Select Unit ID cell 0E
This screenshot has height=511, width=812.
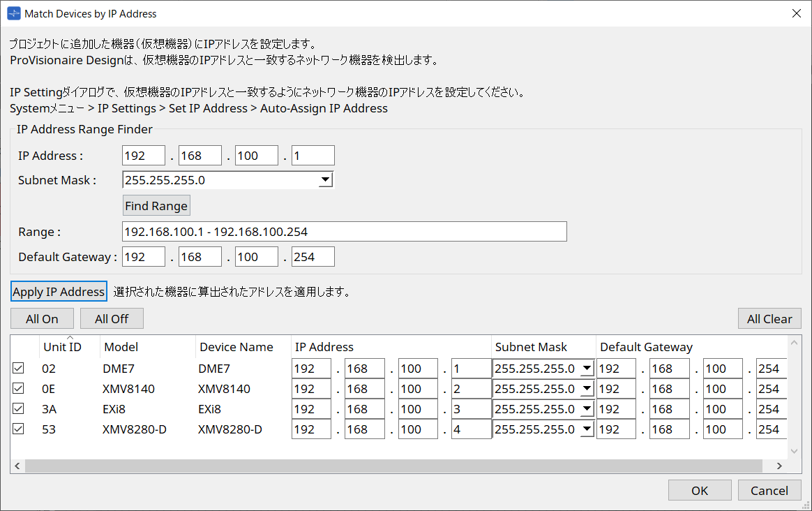pyautogui.click(x=49, y=389)
